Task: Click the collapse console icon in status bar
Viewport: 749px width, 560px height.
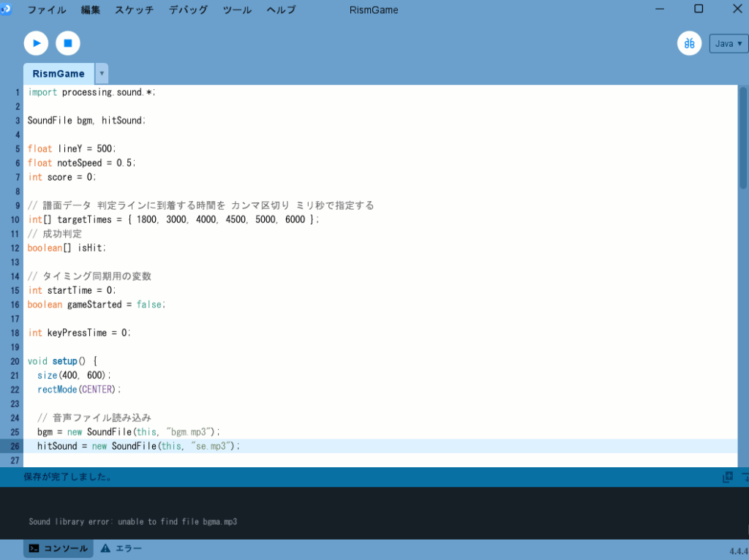Action: [745, 477]
